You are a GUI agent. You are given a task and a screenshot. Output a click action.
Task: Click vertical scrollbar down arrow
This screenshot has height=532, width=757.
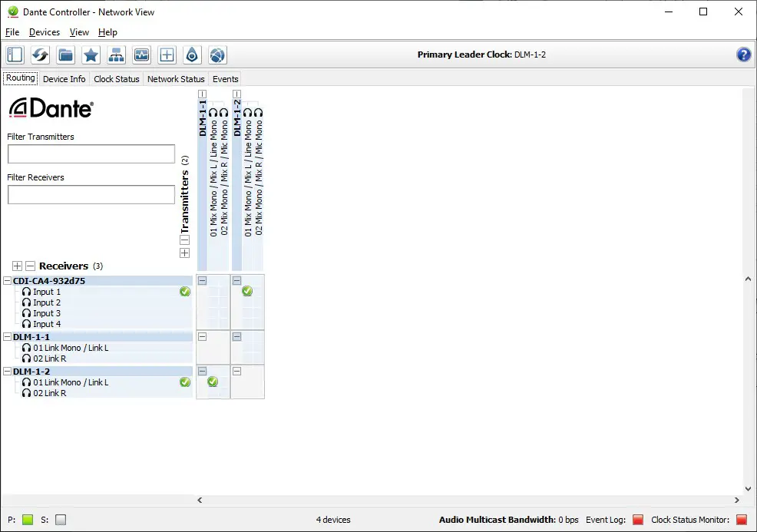click(748, 489)
